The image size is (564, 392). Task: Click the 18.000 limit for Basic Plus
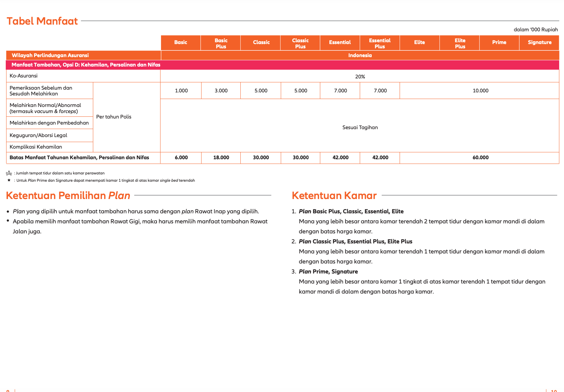(221, 157)
